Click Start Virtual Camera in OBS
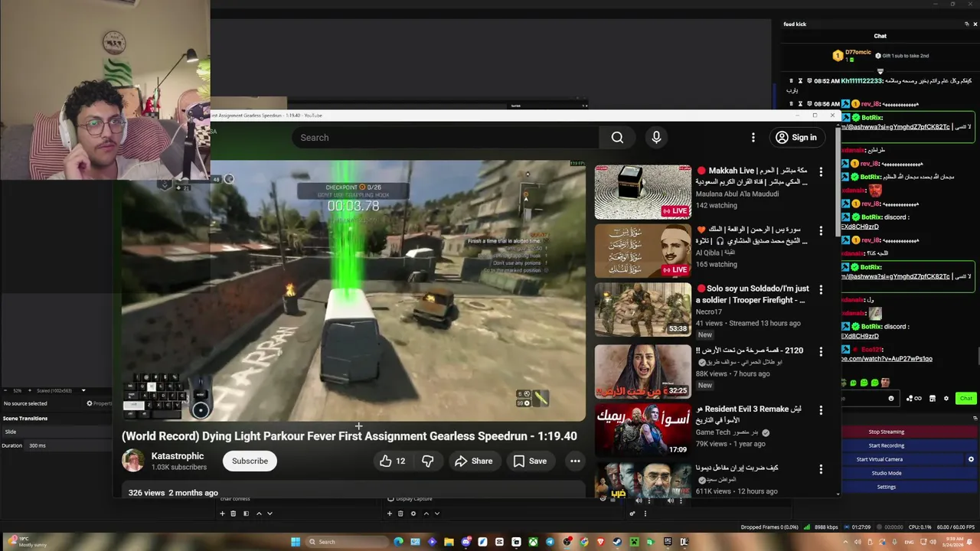Screen dimensions: 980x551 [880, 459]
